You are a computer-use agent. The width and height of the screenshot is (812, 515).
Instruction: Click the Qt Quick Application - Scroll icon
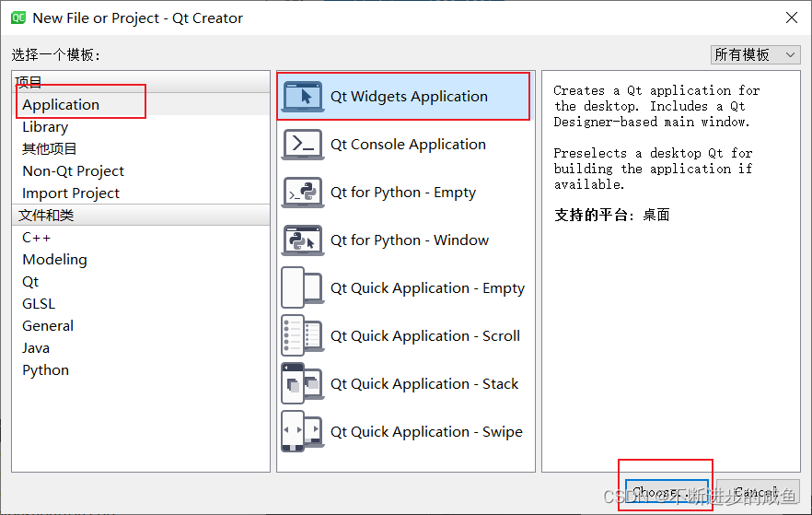[303, 335]
